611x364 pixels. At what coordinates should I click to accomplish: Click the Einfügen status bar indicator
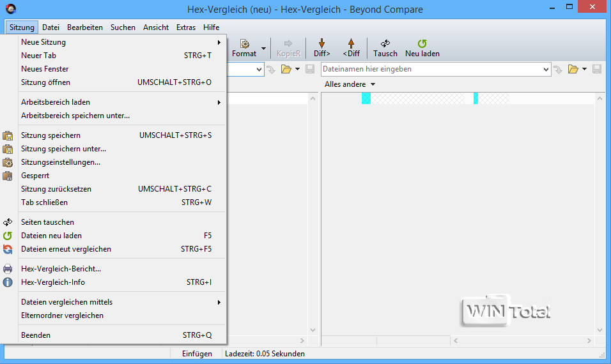click(x=197, y=354)
